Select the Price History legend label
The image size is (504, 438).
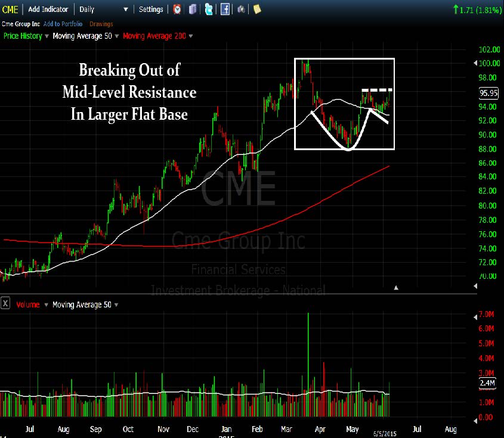(x=23, y=36)
